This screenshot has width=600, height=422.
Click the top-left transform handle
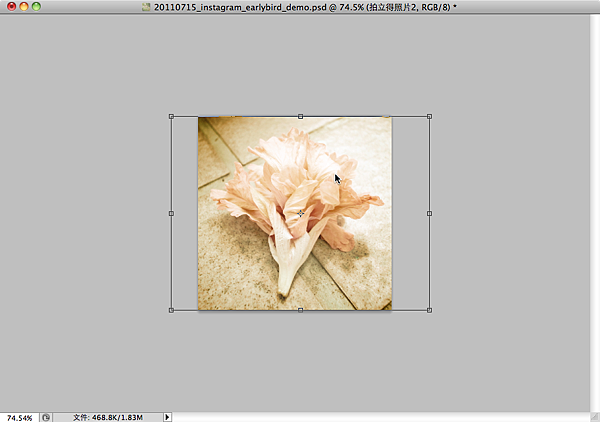pos(171,117)
